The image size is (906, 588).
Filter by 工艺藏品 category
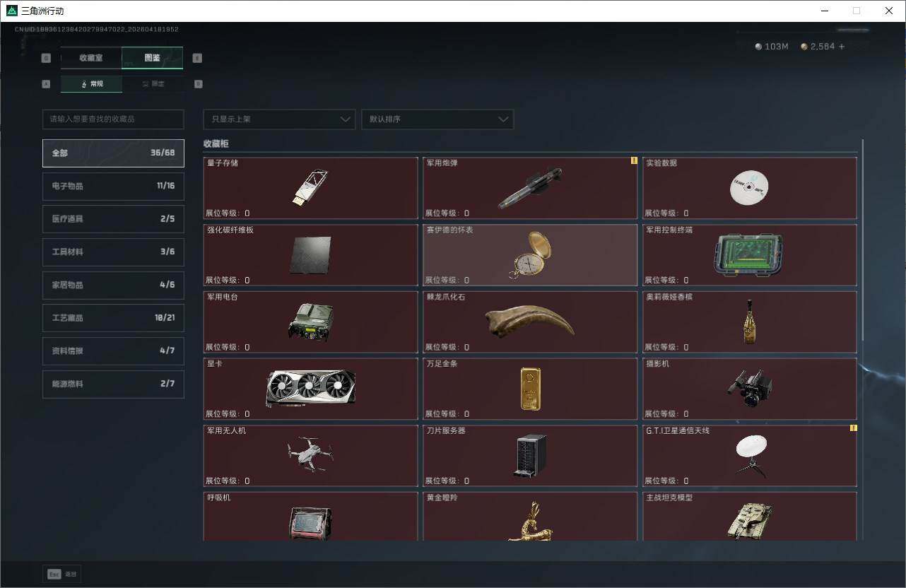pyautogui.click(x=113, y=318)
